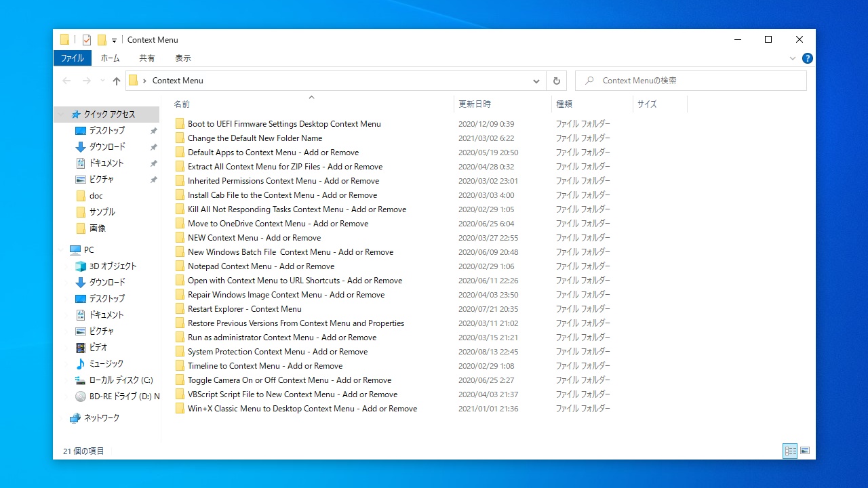Select New Windows Batch File folder
This screenshot has width=868, height=488.
coord(290,252)
